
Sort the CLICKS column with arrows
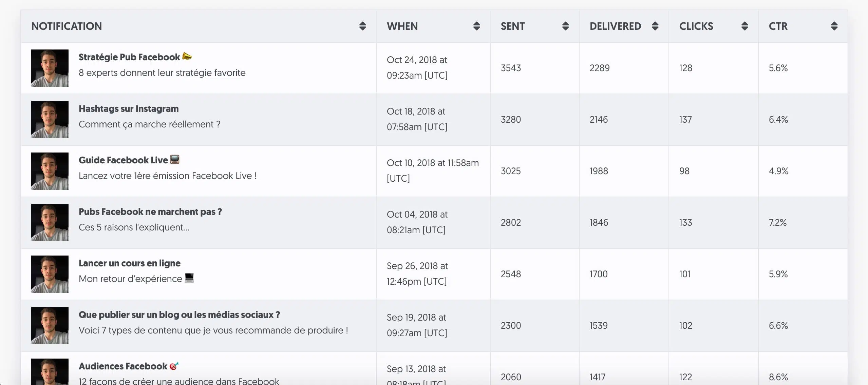click(x=744, y=26)
